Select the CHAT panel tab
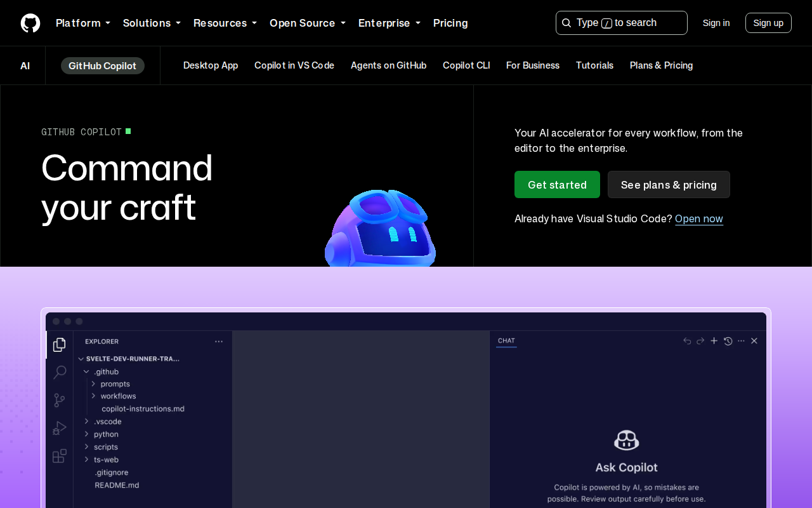This screenshot has height=508, width=812. [506, 341]
